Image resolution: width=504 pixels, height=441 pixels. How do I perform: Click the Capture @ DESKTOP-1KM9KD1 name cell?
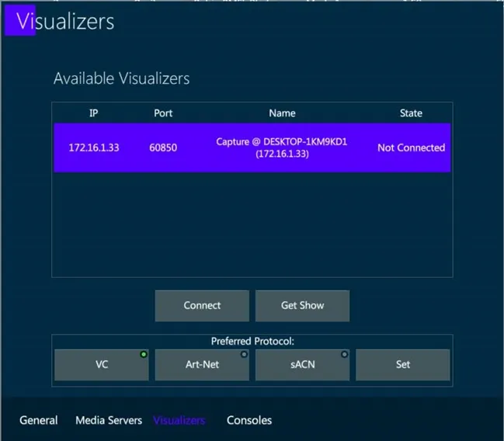[x=282, y=148]
